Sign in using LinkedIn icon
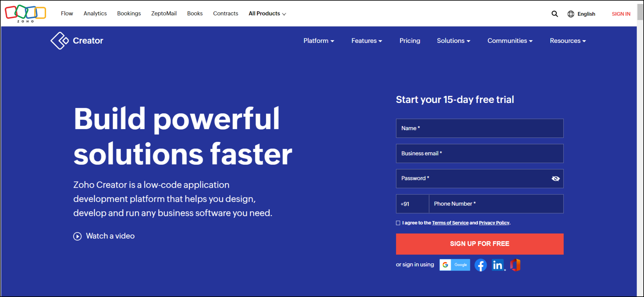The height and width of the screenshot is (297, 644). coord(498,265)
